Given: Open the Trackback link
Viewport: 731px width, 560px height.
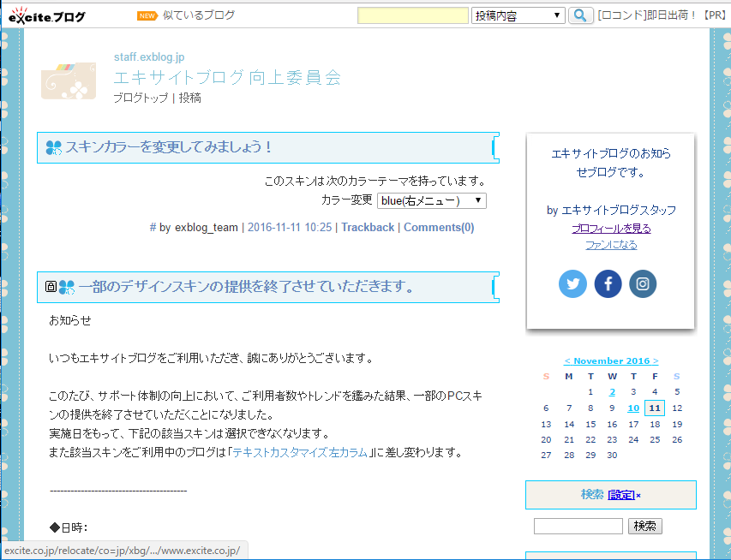Looking at the screenshot, I should [368, 228].
